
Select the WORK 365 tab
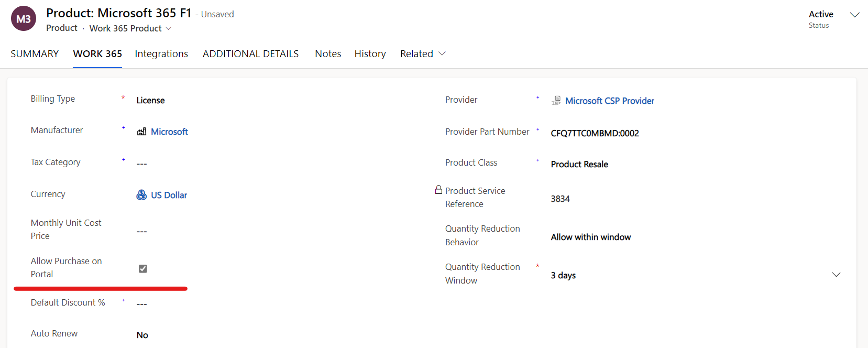97,53
